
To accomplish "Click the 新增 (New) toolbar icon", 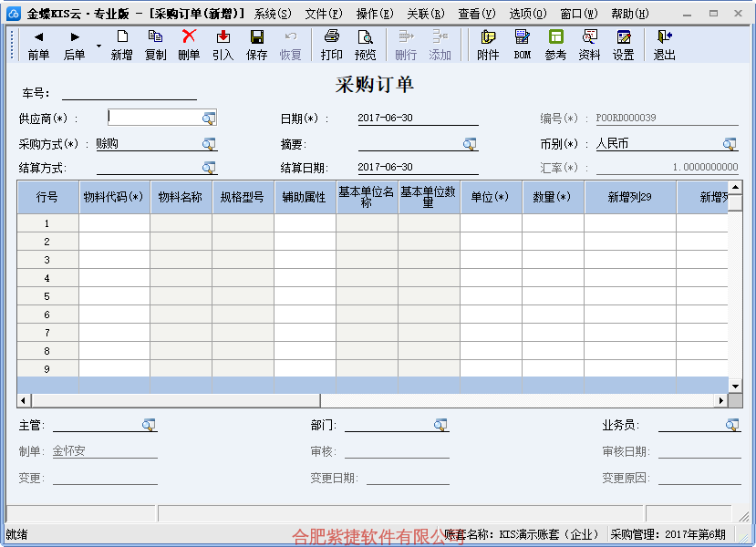I will point(121,45).
